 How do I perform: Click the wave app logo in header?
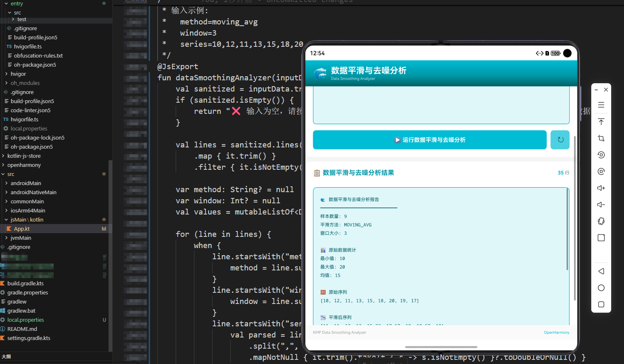(x=320, y=74)
